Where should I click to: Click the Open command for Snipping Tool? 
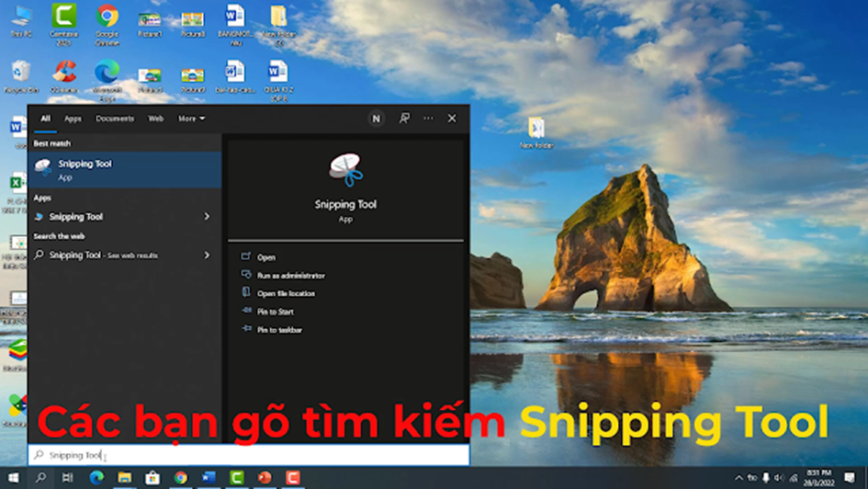pos(265,257)
